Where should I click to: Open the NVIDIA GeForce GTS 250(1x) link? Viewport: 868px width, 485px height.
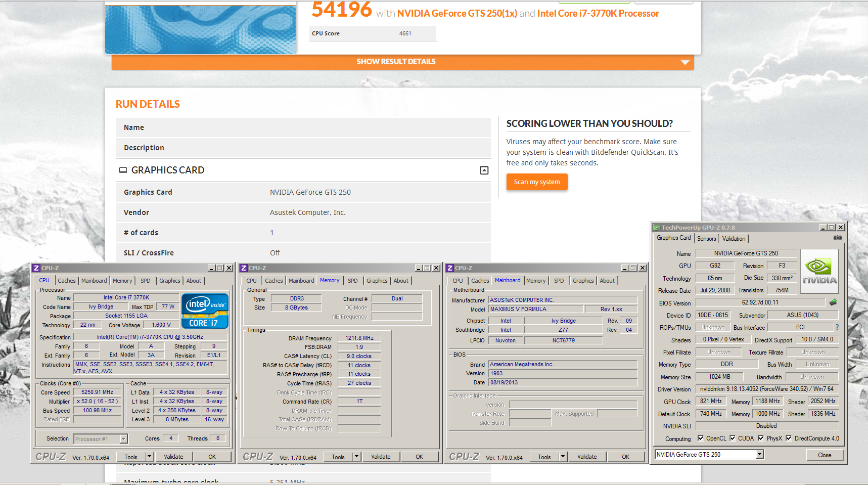(457, 14)
